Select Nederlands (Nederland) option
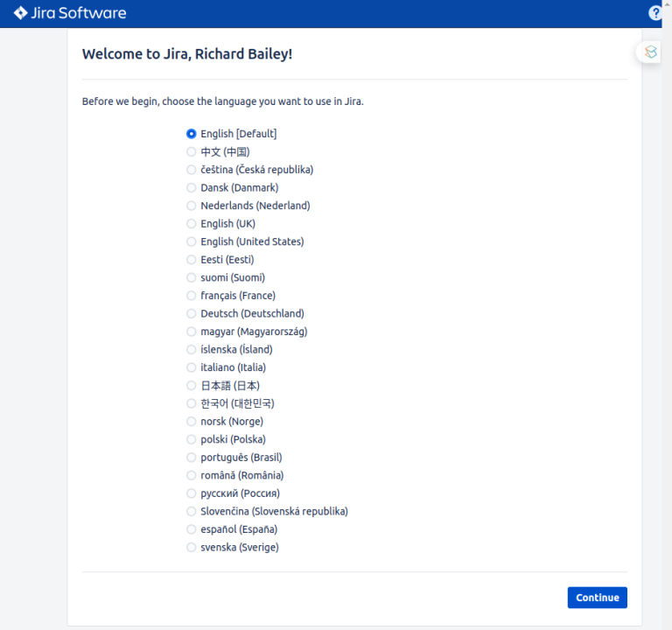672x630 pixels. pos(191,206)
